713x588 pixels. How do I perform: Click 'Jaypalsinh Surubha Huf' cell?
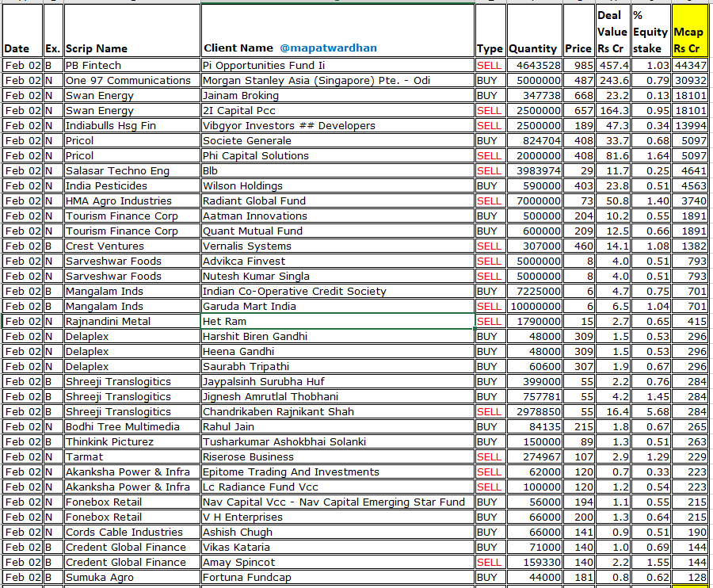pyautogui.click(x=337, y=381)
